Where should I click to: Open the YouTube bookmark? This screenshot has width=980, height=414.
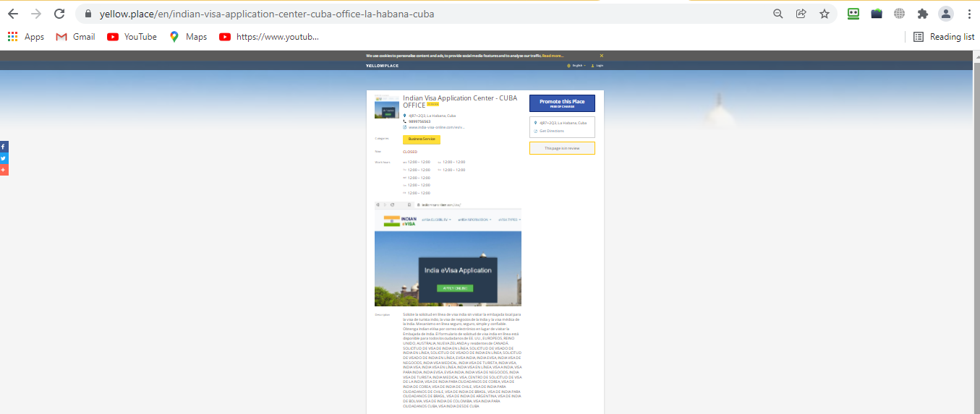tap(132, 37)
